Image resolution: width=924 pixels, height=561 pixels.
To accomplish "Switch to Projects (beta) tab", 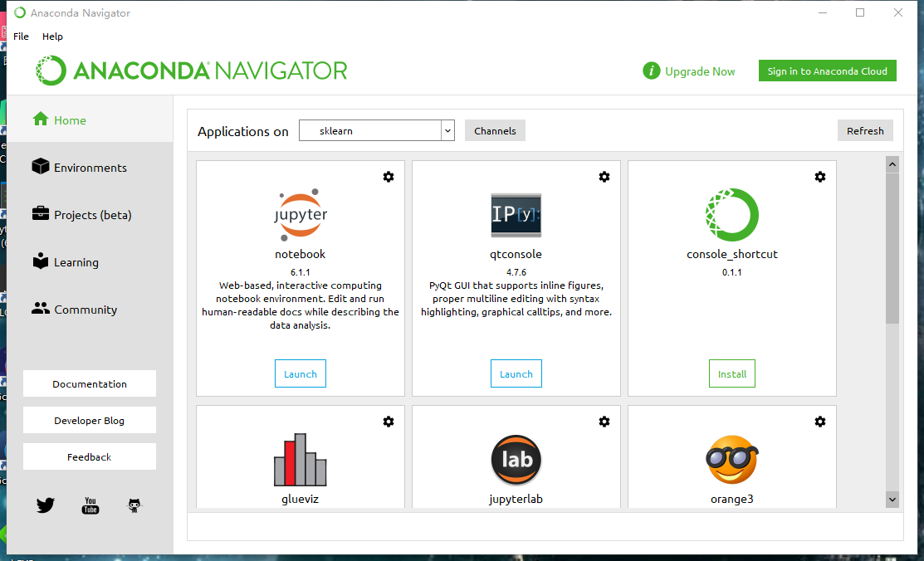I will click(90, 214).
